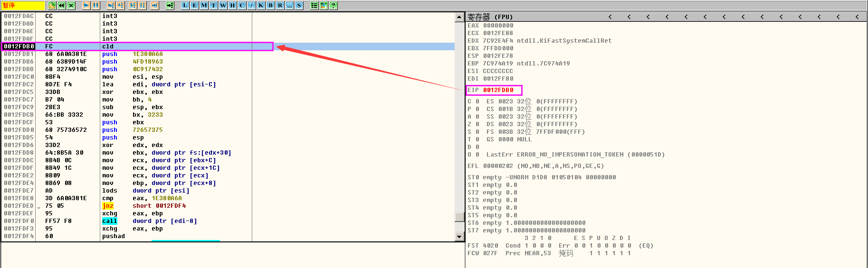Image resolution: width=868 pixels, height=268 pixels.
Task: Toggle register view via 寄存器 (FPU) header
Action: [x=490, y=17]
